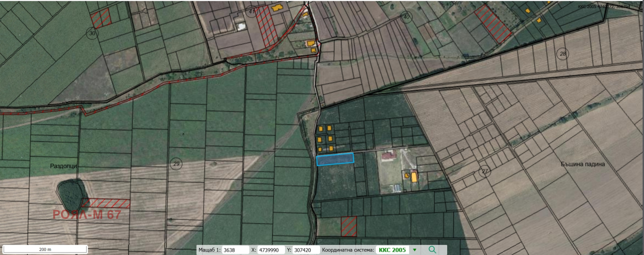Focus the Y coordinate input field
The image size is (644, 255).
[x=305, y=250]
